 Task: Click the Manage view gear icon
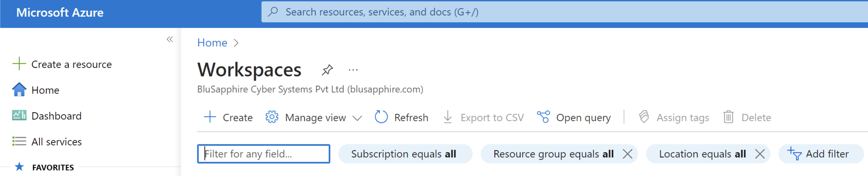[x=272, y=117]
